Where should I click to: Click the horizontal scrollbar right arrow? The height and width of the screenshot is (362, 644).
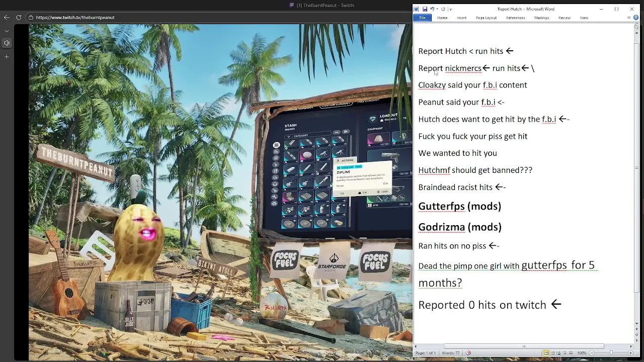tap(631, 346)
